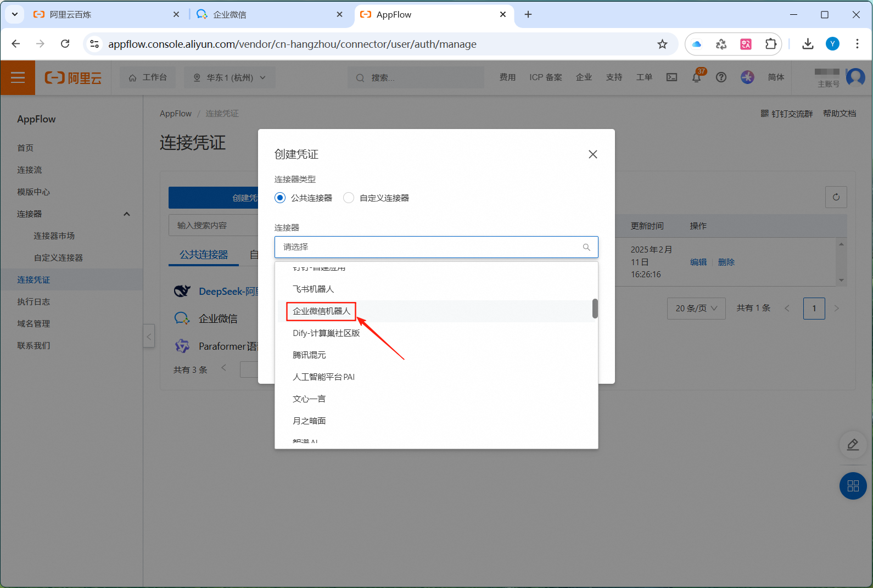Open browser extensions puzzle icon
873x588 pixels.
point(771,44)
